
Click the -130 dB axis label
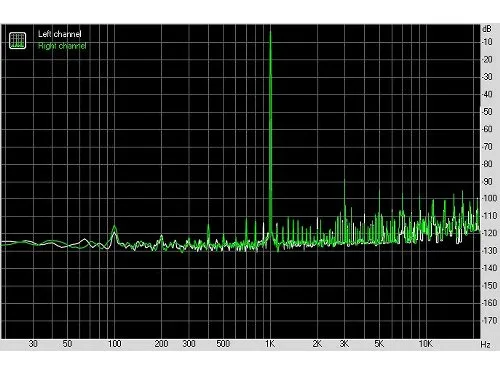(x=489, y=251)
